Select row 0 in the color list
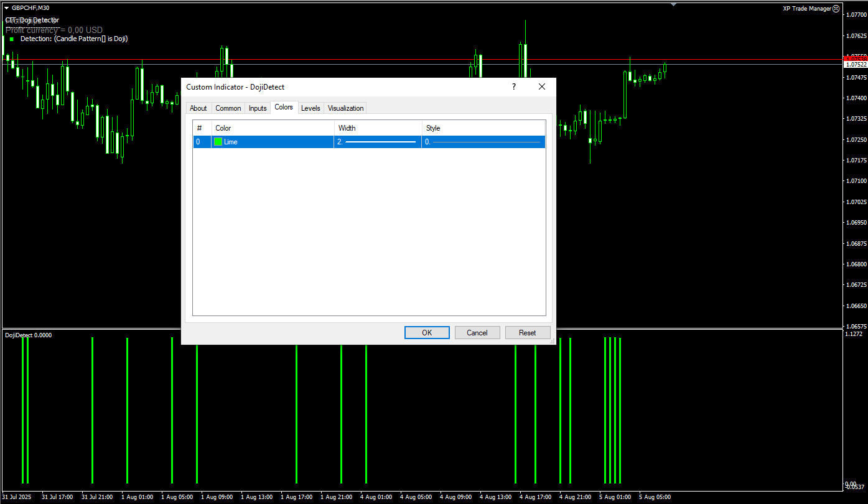This screenshot has height=504, width=868. (x=201, y=141)
